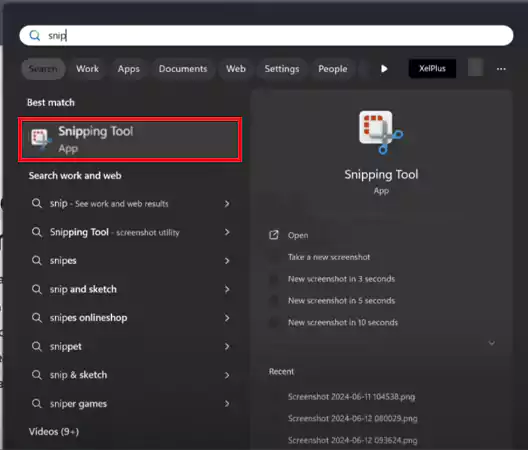
Task: Select the 'sniper games' suggestion
Action: point(130,404)
